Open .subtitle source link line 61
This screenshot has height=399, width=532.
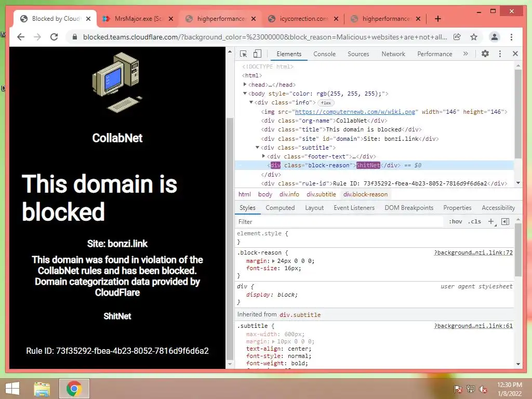pyautogui.click(x=473, y=326)
